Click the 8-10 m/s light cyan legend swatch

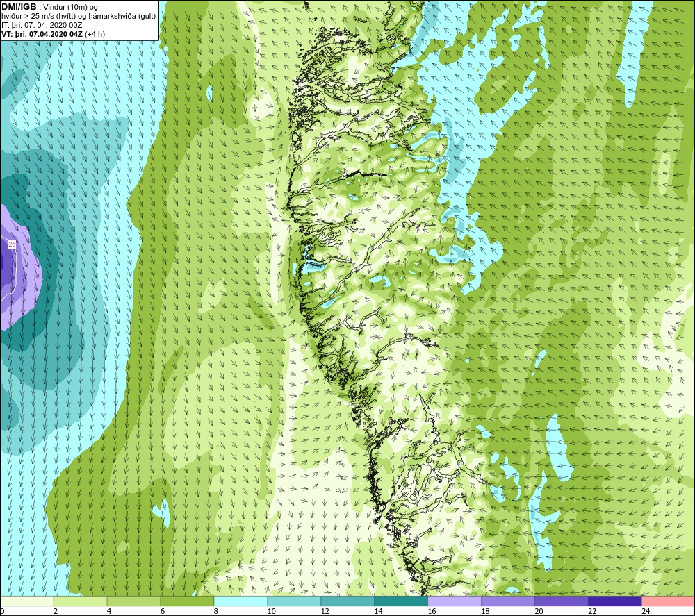(x=240, y=601)
